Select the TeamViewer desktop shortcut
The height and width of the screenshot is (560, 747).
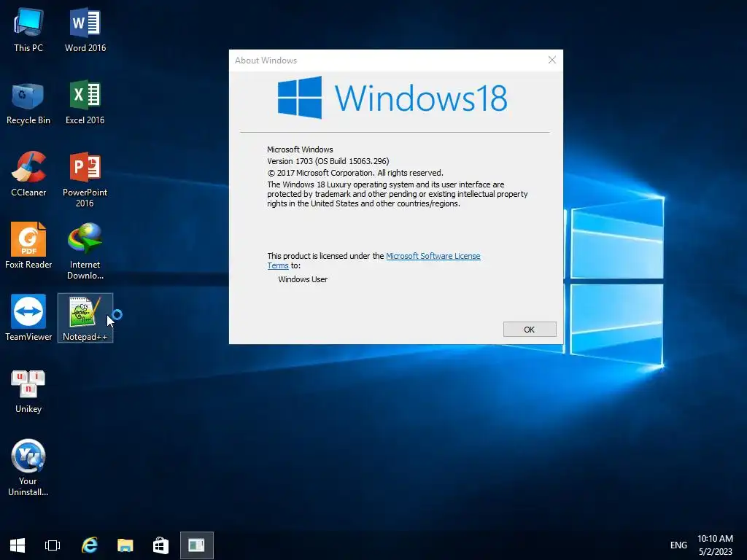point(28,318)
